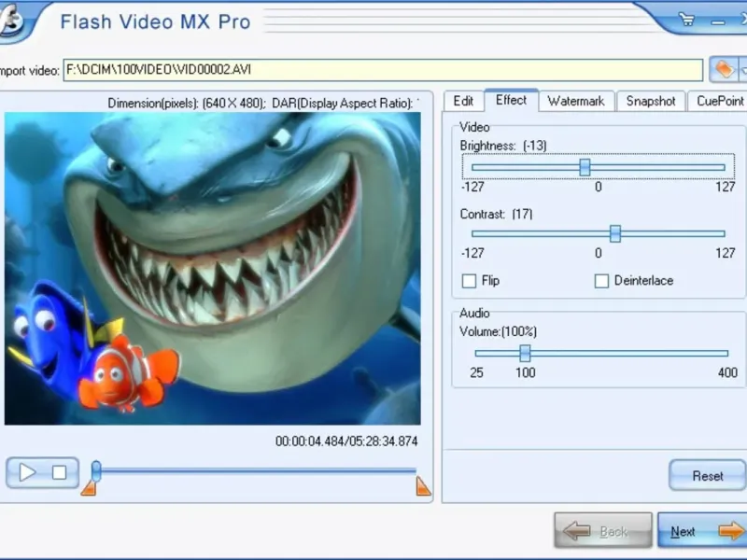Play the video preview
747x560 pixels.
pos(27,472)
